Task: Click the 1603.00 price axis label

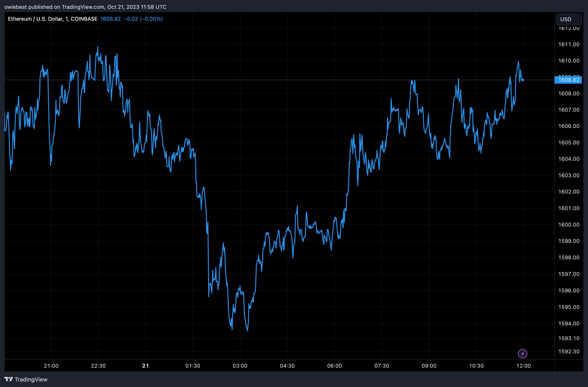Action: (569, 176)
